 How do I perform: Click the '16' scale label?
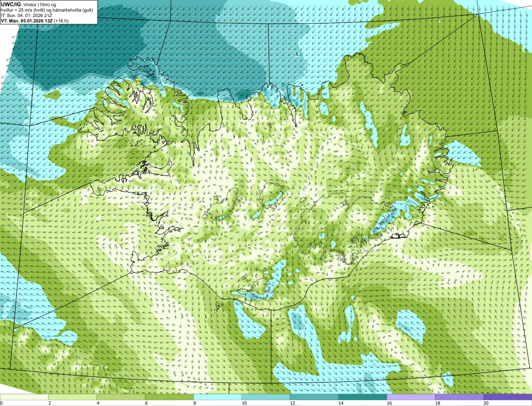point(389,403)
